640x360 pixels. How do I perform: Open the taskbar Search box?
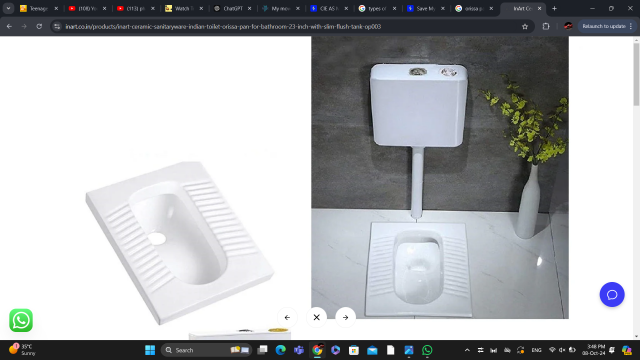click(207, 350)
